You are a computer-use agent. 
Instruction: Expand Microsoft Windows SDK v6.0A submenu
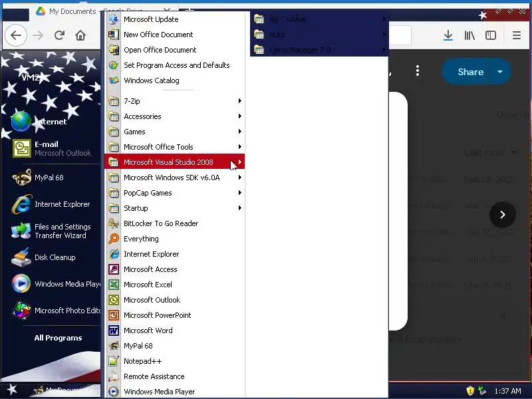[174, 178]
